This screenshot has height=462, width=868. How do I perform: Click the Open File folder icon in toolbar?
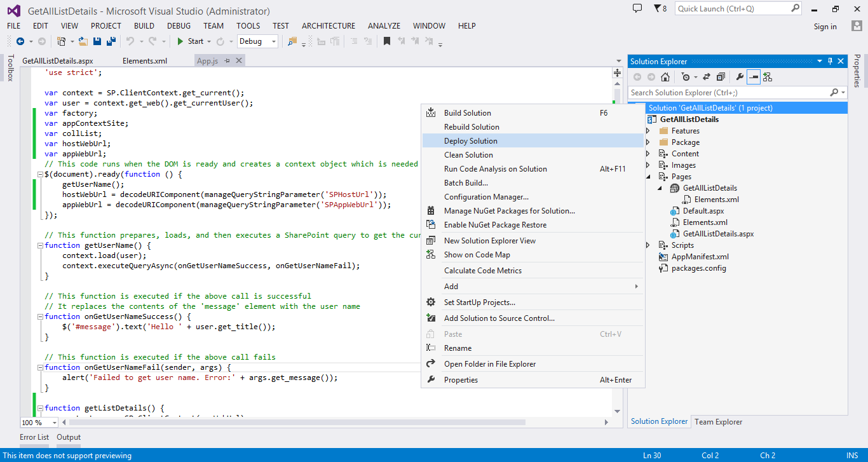83,41
